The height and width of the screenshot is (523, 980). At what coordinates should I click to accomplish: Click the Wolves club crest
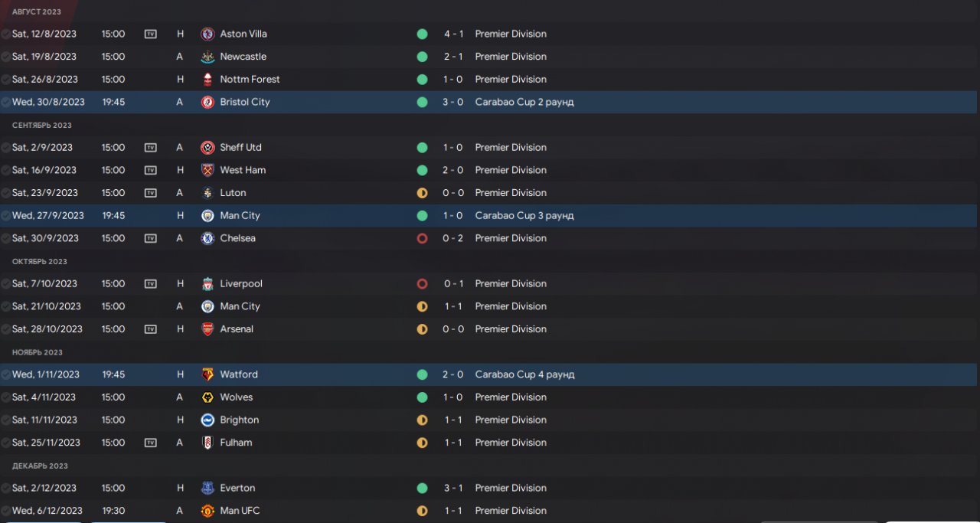(207, 397)
